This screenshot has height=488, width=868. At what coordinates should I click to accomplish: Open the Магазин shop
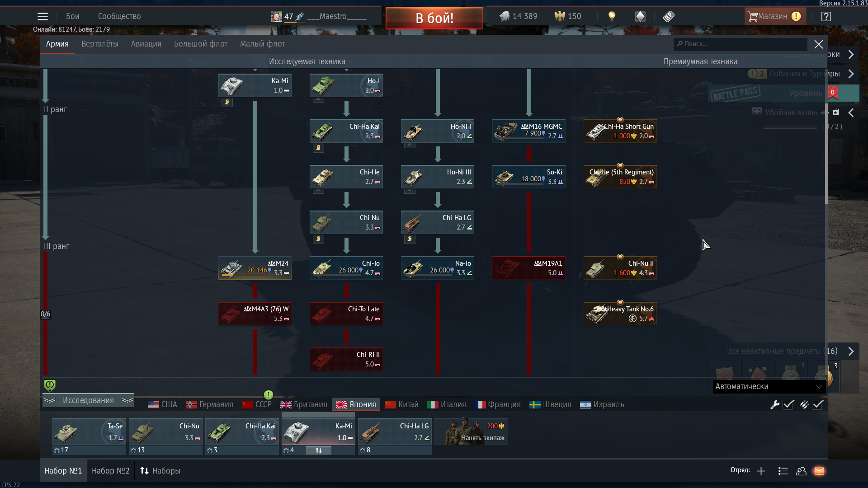774,16
